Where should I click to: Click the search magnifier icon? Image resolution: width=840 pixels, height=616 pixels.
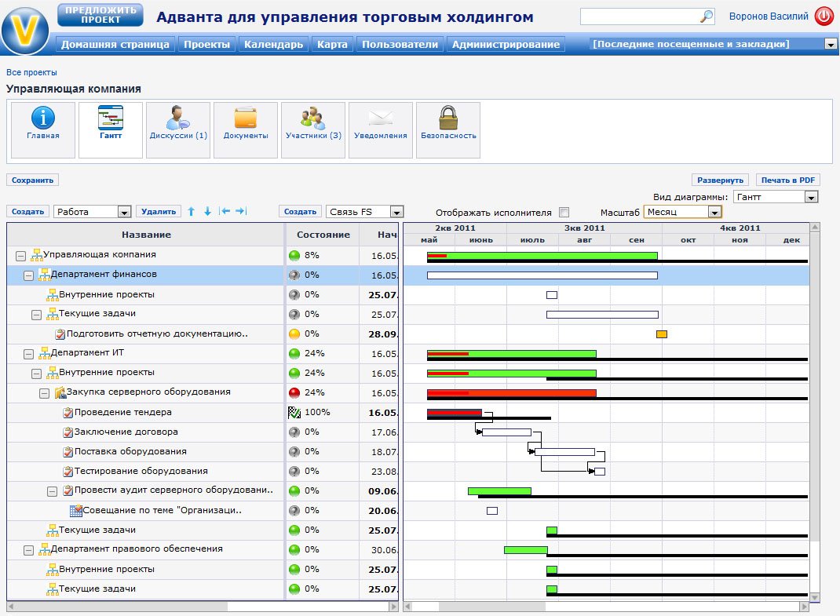707,16
